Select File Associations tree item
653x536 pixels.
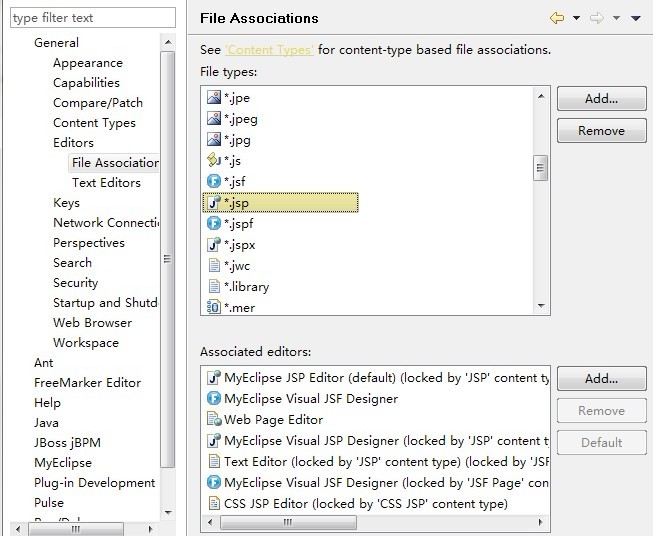pyautogui.click(x=115, y=163)
